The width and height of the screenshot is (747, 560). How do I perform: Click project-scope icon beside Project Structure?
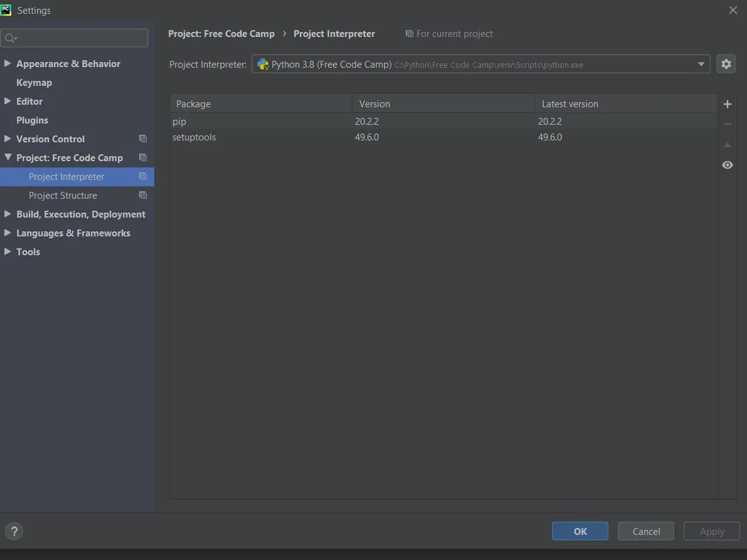(143, 195)
